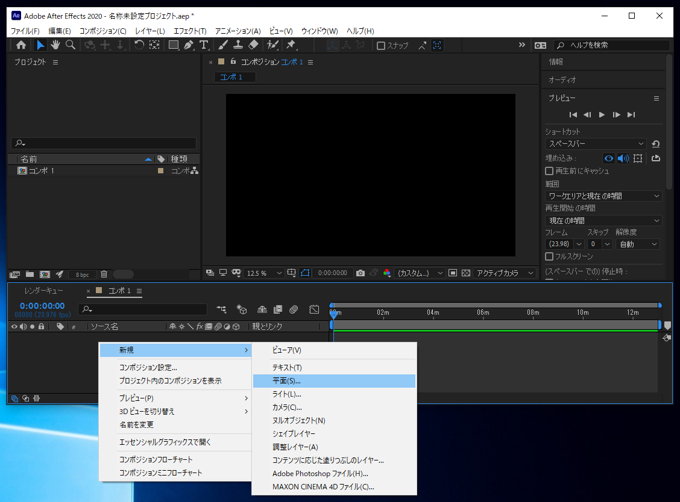Jump to last frame in Preview panel
Screen dimensions: 680x502
point(631,115)
